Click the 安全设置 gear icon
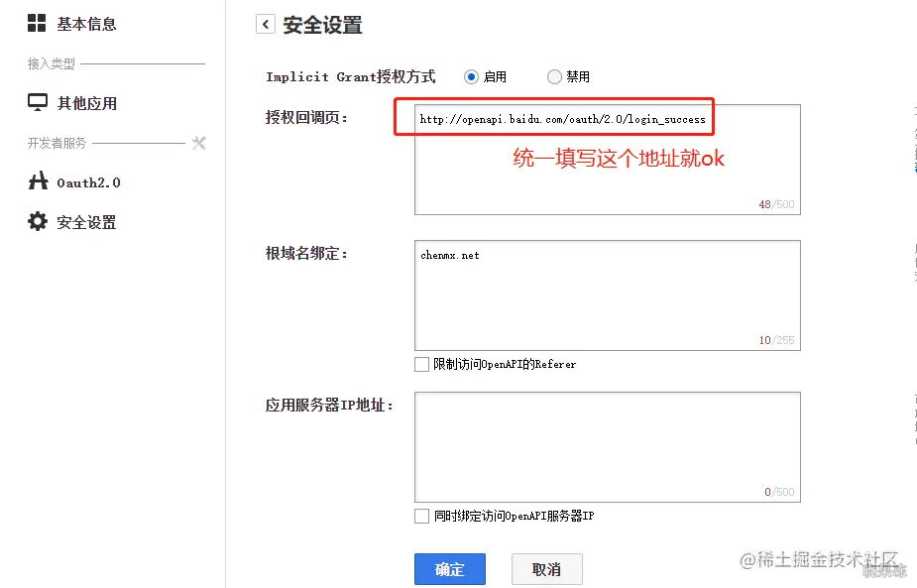 coord(38,221)
